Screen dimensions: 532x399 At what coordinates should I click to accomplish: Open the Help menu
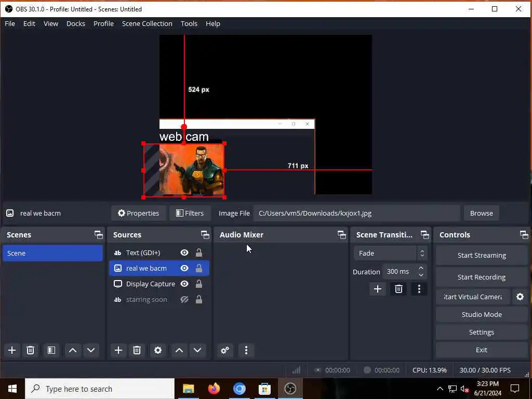pos(212,24)
